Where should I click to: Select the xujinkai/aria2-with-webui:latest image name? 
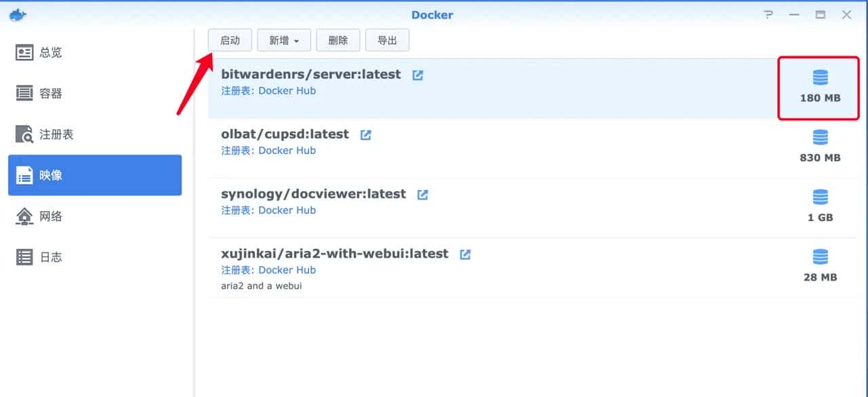coord(335,254)
